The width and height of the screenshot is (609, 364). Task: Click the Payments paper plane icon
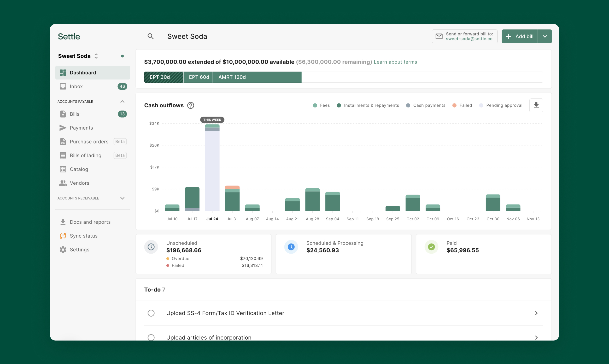(63, 128)
